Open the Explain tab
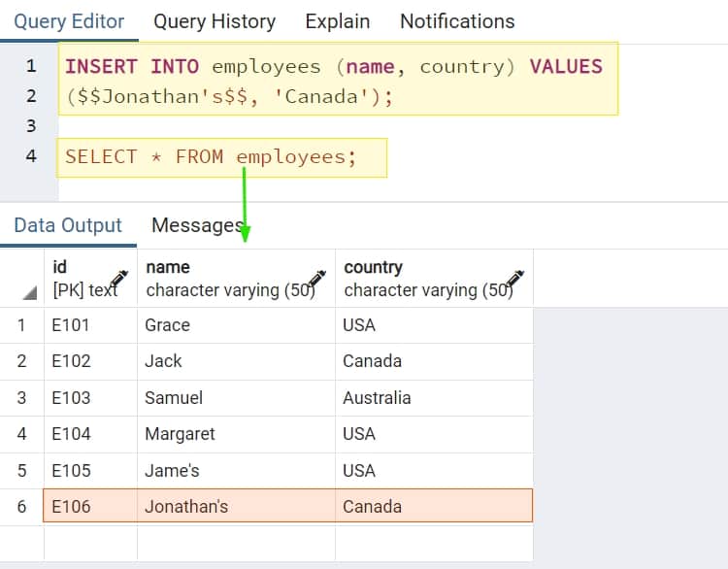 click(x=338, y=21)
